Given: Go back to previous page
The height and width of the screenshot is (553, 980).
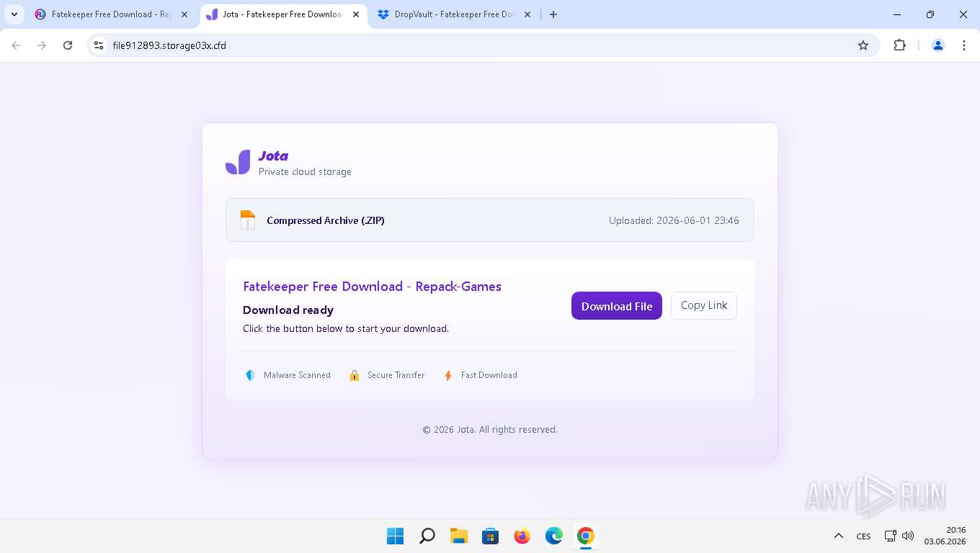Looking at the screenshot, I should click(16, 45).
